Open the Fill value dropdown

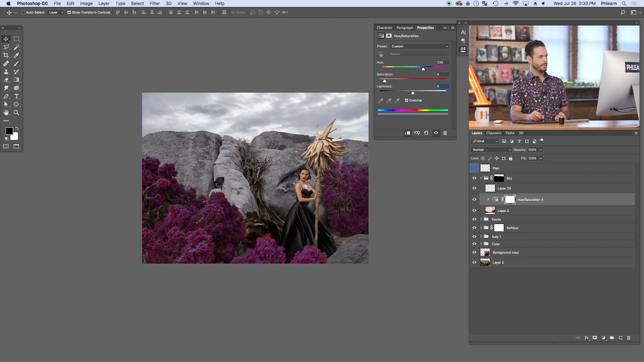(x=541, y=158)
